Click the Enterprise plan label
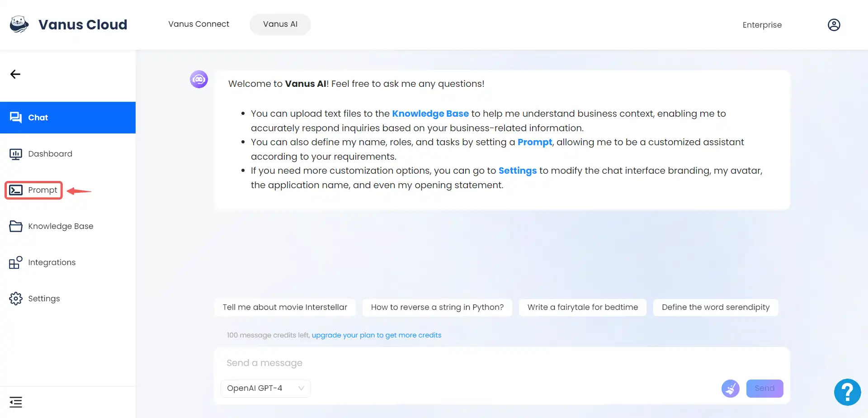 point(762,25)
